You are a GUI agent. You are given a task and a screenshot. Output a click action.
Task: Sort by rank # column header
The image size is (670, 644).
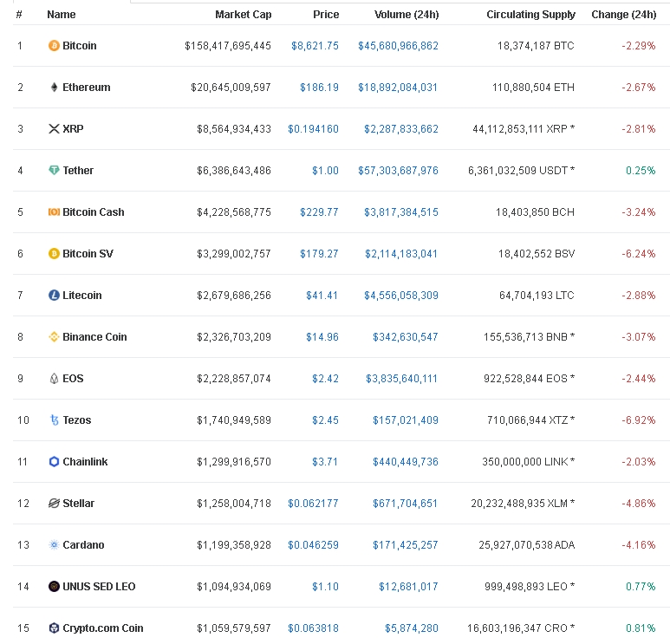tap(19, 15)
